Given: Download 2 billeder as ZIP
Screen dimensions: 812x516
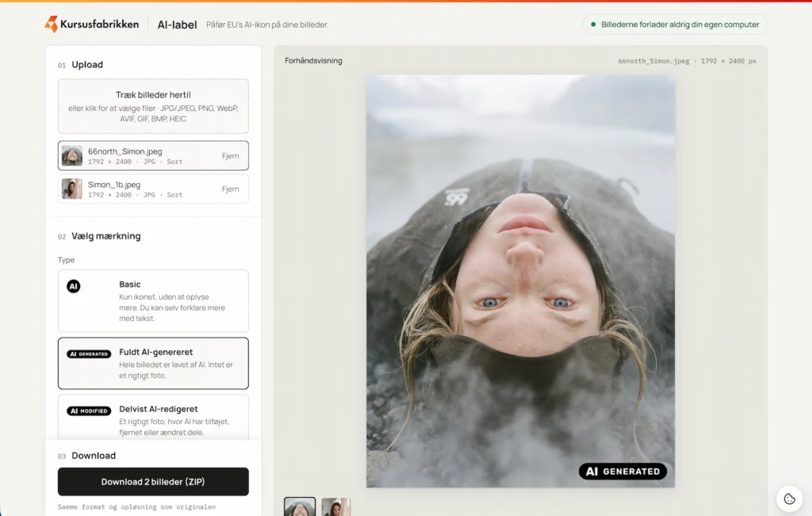Looking at the screenshot, I should point(153,482).
